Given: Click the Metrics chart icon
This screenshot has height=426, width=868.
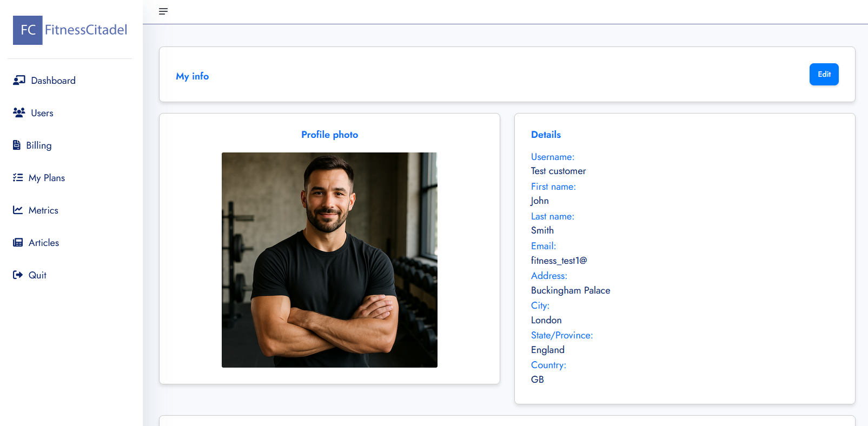Looking at the screenshot, I should [18, 210].
